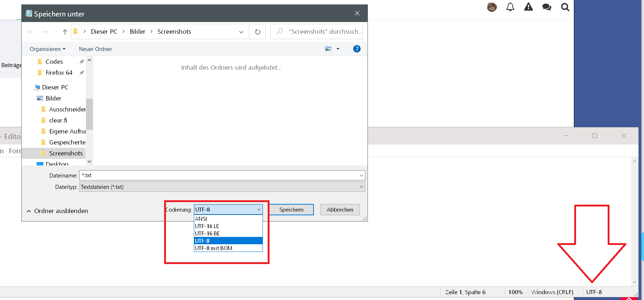Image resolution: width=644 pixels, height=300 pixels.
Task: Select the Screenshots folder in tree
Action: (66, 153)
